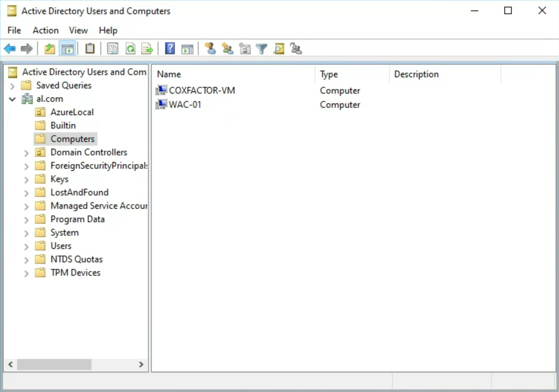Sort list by Name column header
This screenshot has width=559, height=392.
234,74
